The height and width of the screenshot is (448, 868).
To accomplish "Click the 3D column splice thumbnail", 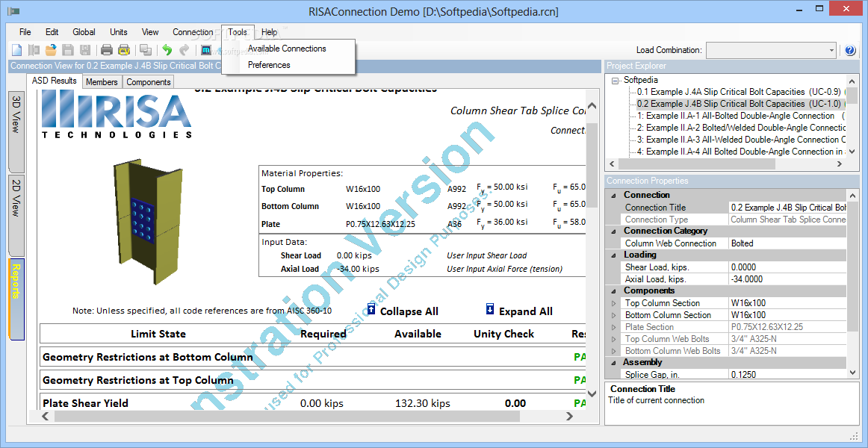I will tap(149, 223).
